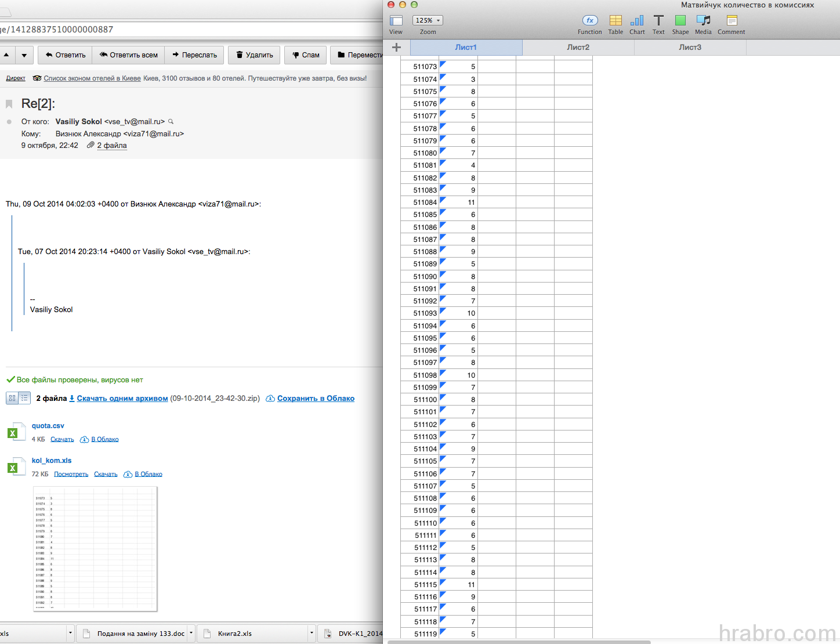
Task: Click the Table icon in the toolbar
Action: tap(615, 21)
